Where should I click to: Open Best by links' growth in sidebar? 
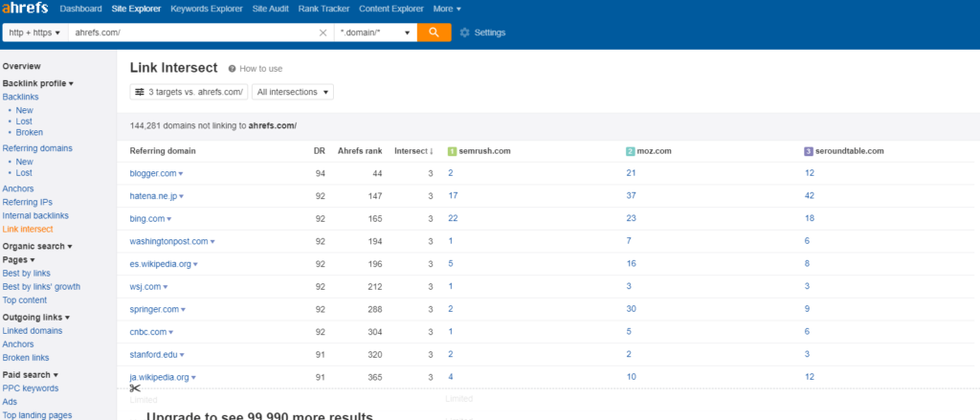click(41, 287)
